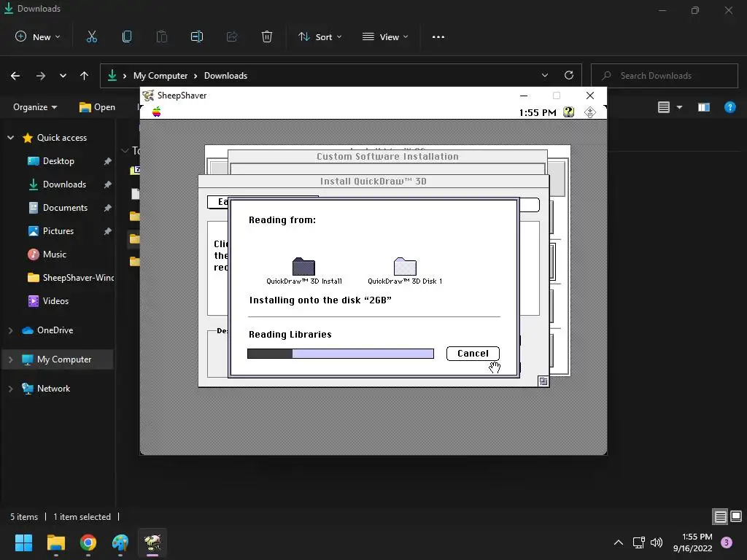Open the recent locations dropdown chevron
Image resolution: width=747 pixels, height=560 pixels.
pyautogui.click(x=63, y=76)
